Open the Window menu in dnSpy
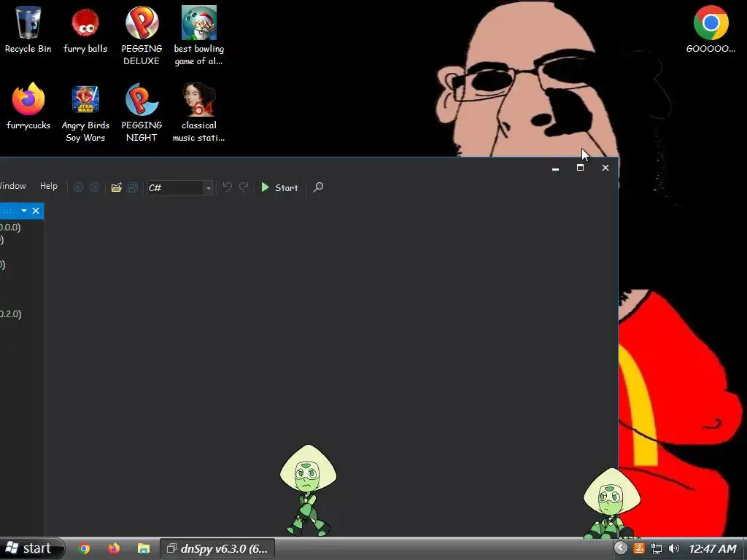747x560 pixels. point(12,186)
